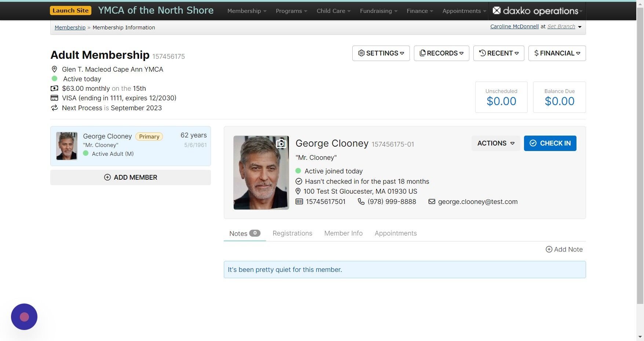The width and height of the screenshot is (644, 341).
Task: Switch to the Registrations tab
Action: [x=292, y=233]
